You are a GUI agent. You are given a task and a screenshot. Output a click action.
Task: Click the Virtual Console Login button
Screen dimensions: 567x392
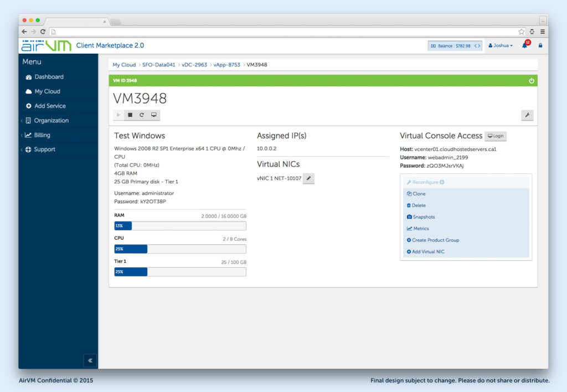click(x=496, y=136)
